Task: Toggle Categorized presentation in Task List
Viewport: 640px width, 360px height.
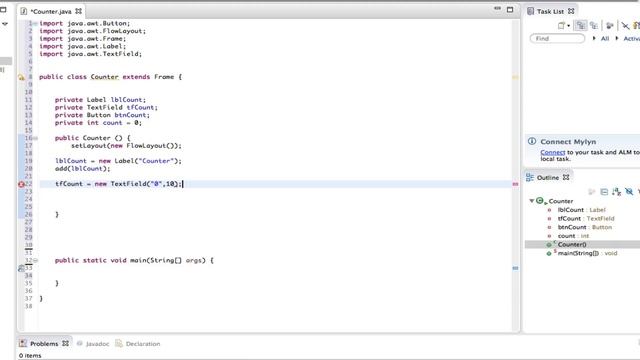Action: pyautogui.click(x=580, y=26)
